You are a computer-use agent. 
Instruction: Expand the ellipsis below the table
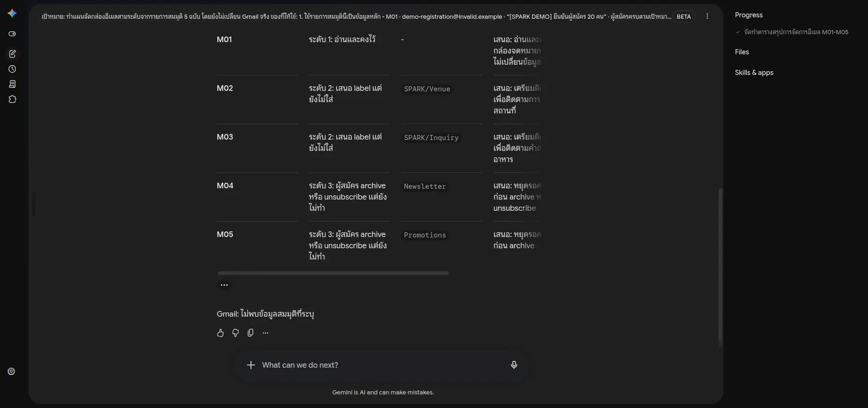[224, 285]
